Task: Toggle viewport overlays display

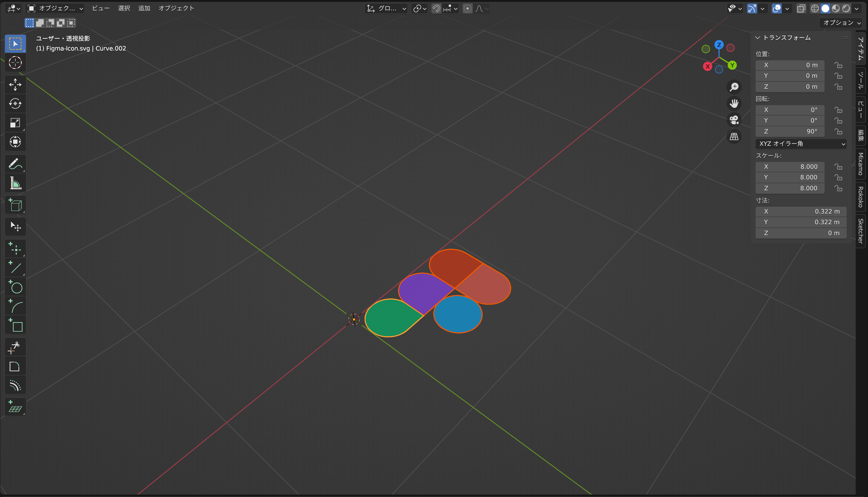Action: point(776,8)
